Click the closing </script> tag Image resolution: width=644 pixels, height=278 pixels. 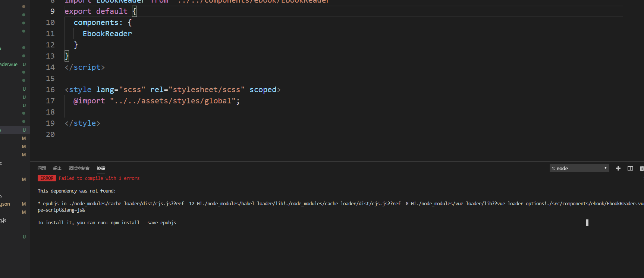(85, 67)
